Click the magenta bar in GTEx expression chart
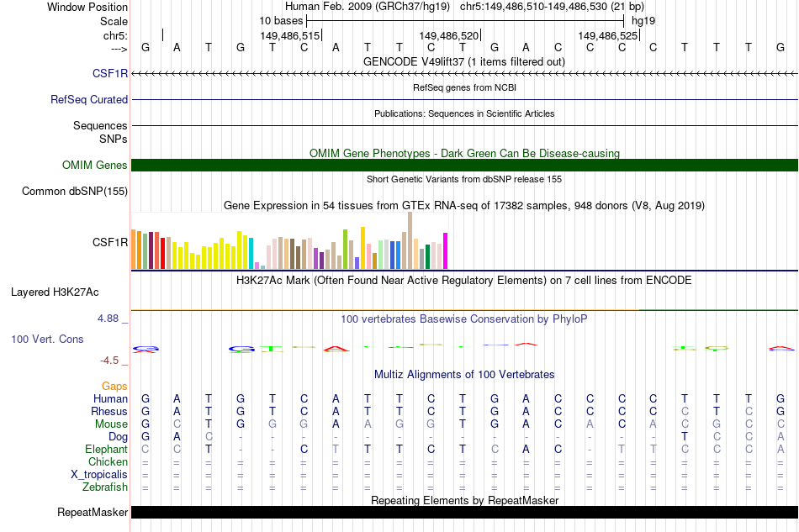799x532 pixels. (x=446, y=251)
